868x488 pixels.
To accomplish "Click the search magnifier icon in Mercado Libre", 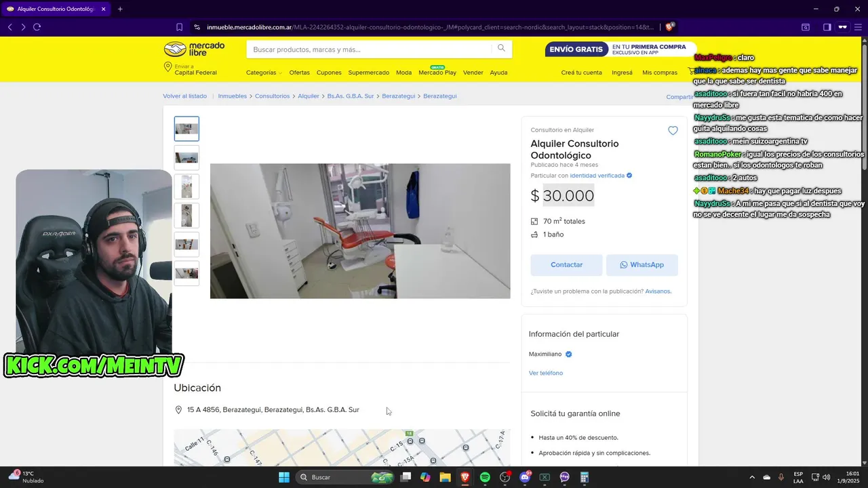I will pos(501,48).
